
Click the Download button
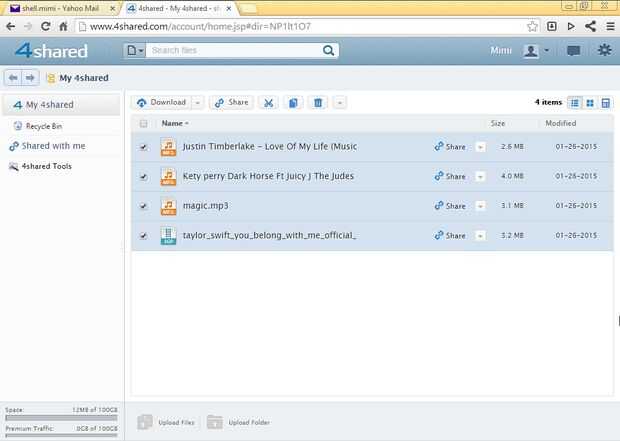162,103
